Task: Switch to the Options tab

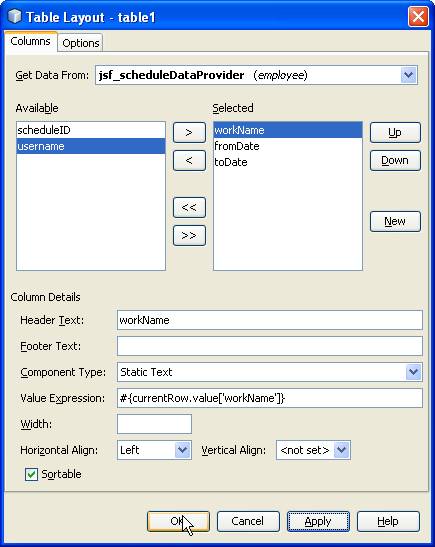Action: (81, 43)
